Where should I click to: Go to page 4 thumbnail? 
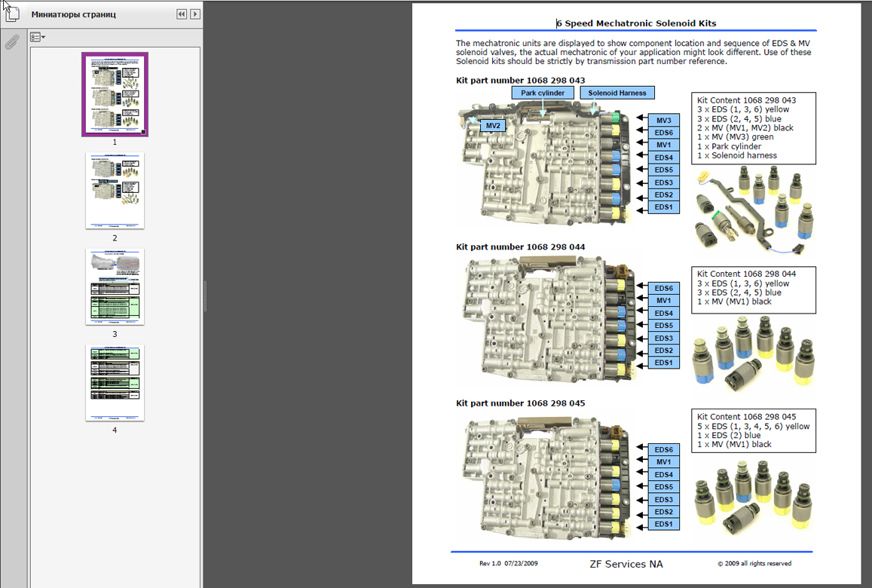pyautogui.click(x=115, y=383)
